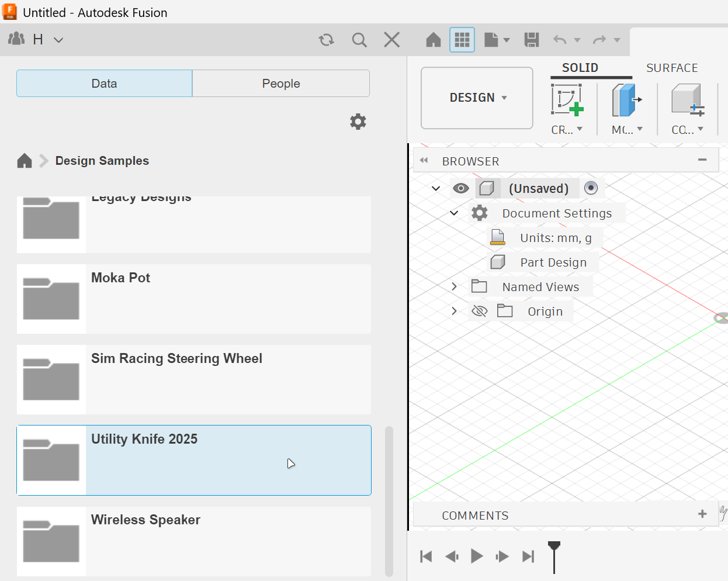This screenshot has height=581, width=728.
Task: Click the Document Settings gear icon
Action: [480, 213]
